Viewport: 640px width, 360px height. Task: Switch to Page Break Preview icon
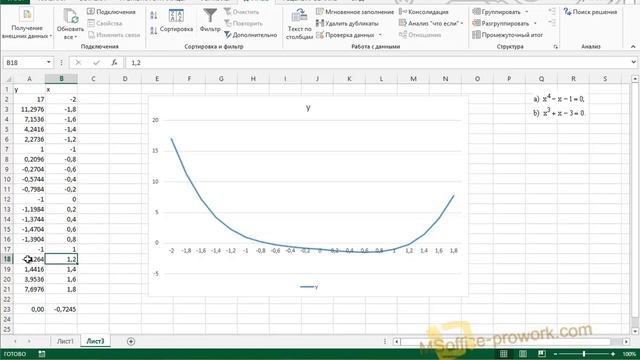pos(542,353)
